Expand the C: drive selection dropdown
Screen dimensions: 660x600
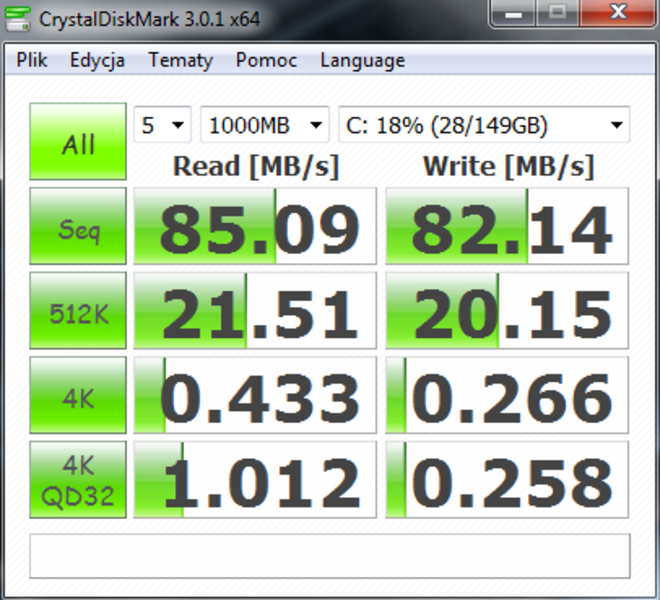484,126
